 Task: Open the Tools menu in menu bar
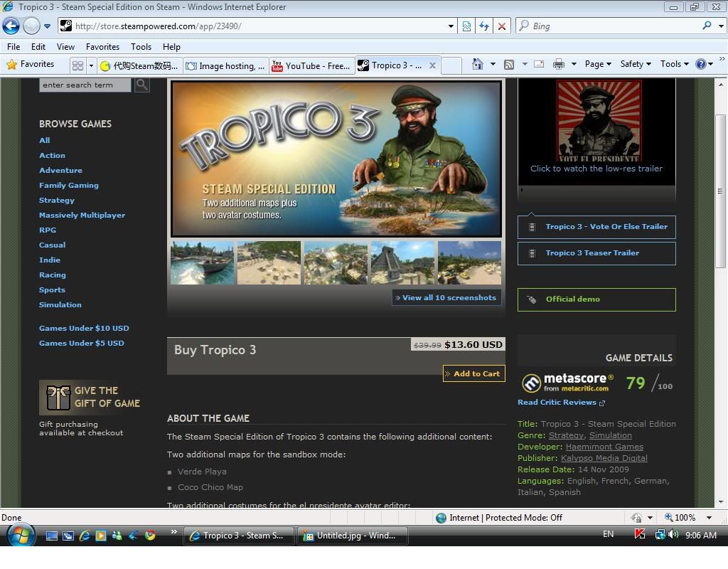point(141,46)
